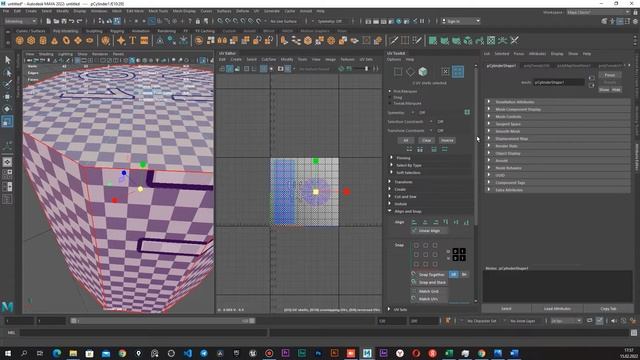Pick the Paint selection tool in toolbox

click(x=7, y=84)
